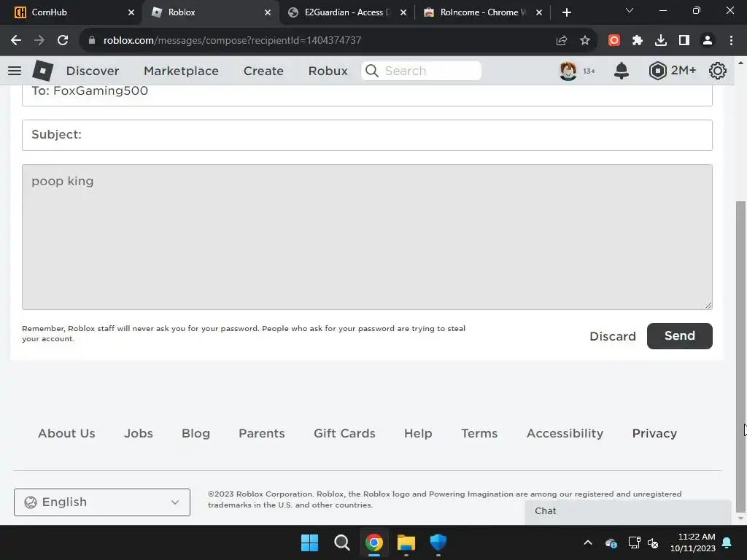Screen dimensions: 747x560
Task: Toggle the Chrome side panel icon
Action: tap(684, 41)
